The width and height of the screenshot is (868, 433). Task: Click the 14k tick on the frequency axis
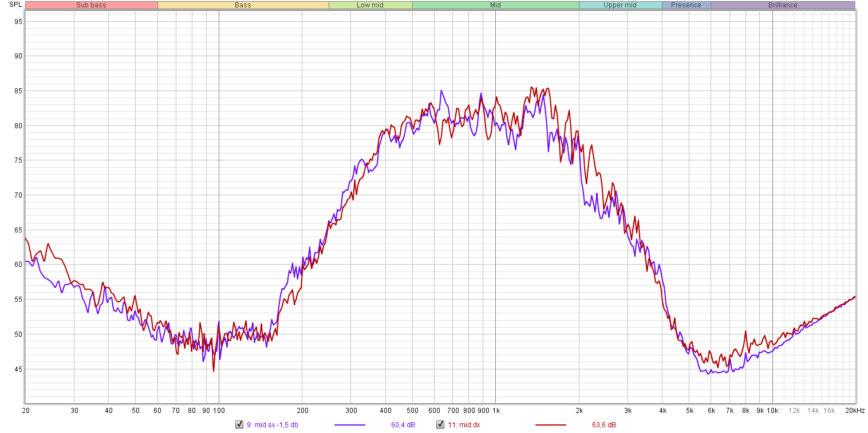(x=813, y=411)
